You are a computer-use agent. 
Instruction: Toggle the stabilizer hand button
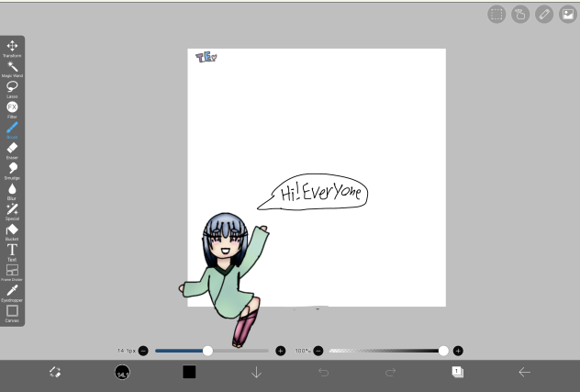pos(520,14)
